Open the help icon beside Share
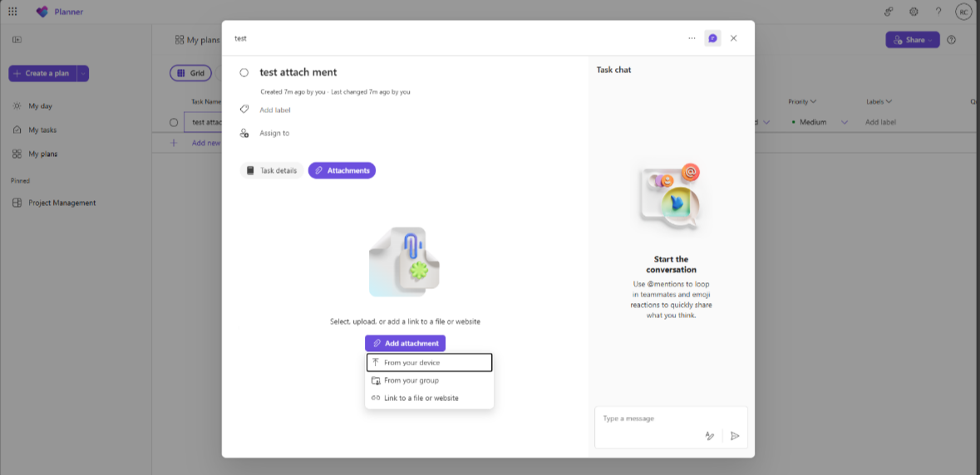 coord(951,40)
